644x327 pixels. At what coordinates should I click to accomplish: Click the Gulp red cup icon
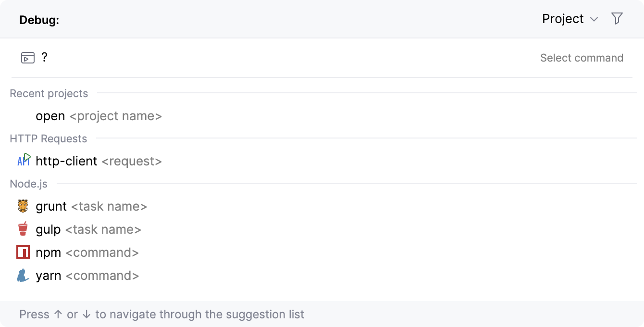click(23, 229)
